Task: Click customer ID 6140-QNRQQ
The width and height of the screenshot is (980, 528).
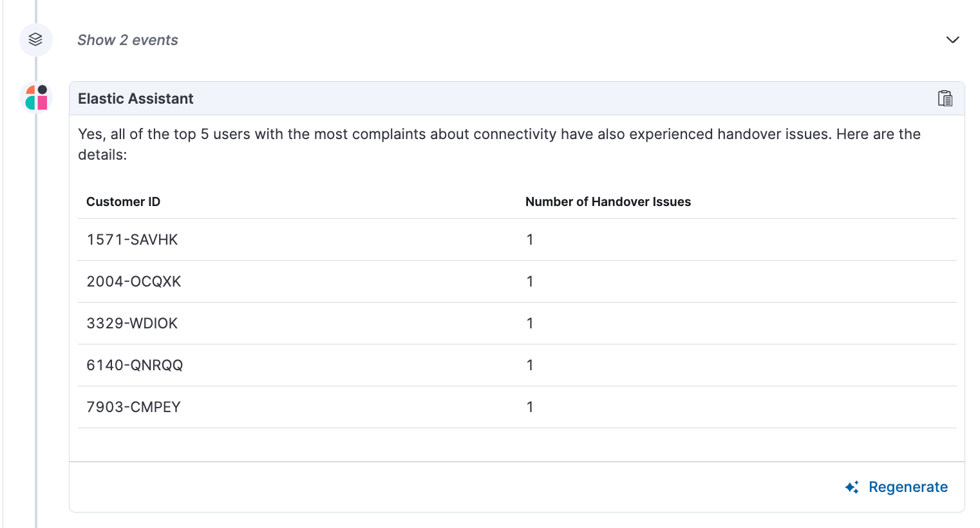Action: [135, 365]
